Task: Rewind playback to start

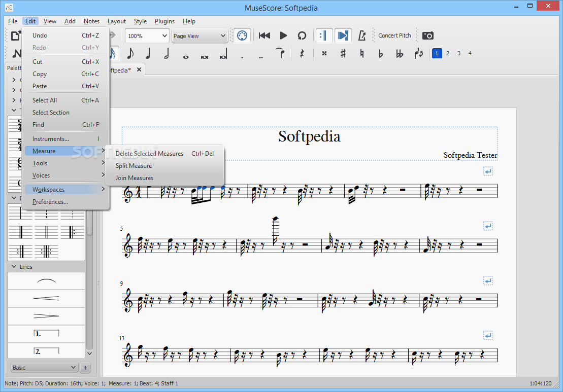Action: tap(264, 35)
